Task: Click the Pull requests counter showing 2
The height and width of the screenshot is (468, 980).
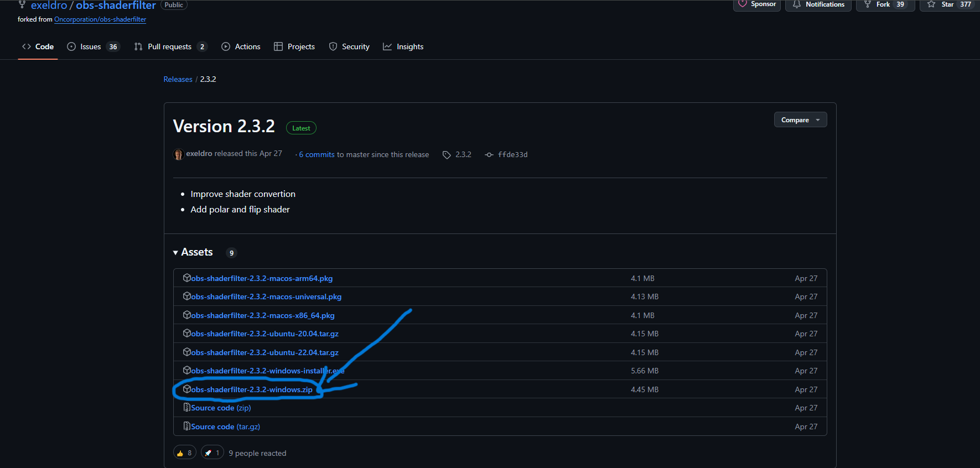Action: click(x=202, y=46)
